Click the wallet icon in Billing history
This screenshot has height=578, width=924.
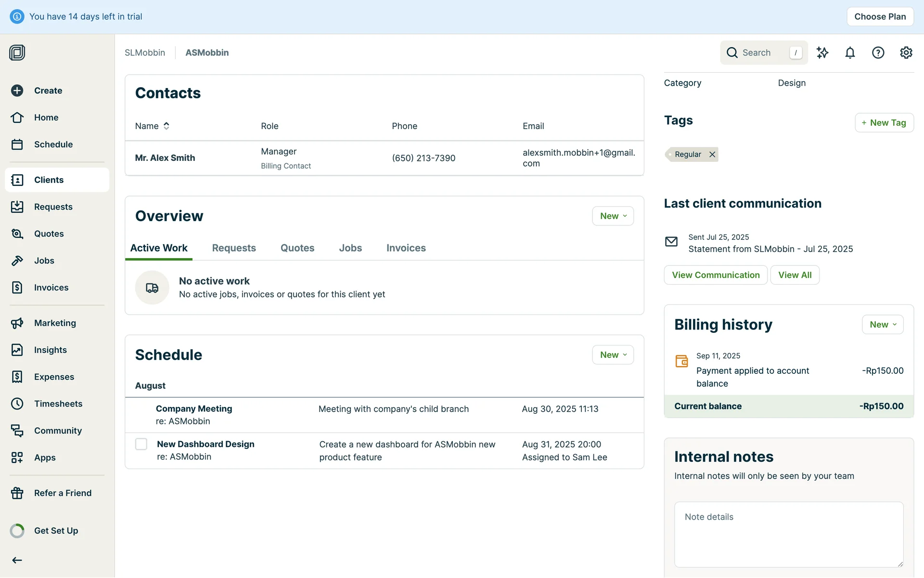681,361
